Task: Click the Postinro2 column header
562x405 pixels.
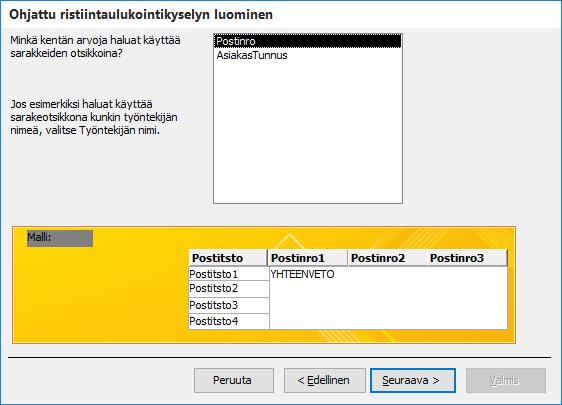Action: click(x=387, y=258)
